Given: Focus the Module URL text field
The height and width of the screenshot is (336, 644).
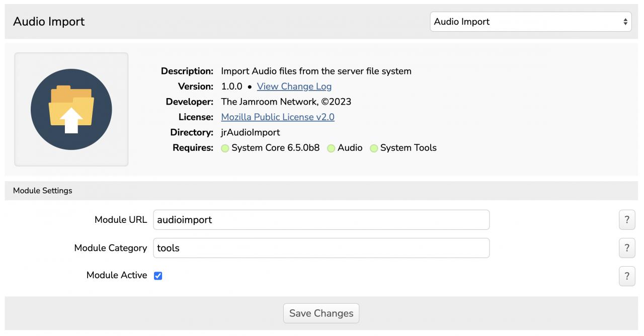Looking at the screenshot, I should tap(321, 220).
